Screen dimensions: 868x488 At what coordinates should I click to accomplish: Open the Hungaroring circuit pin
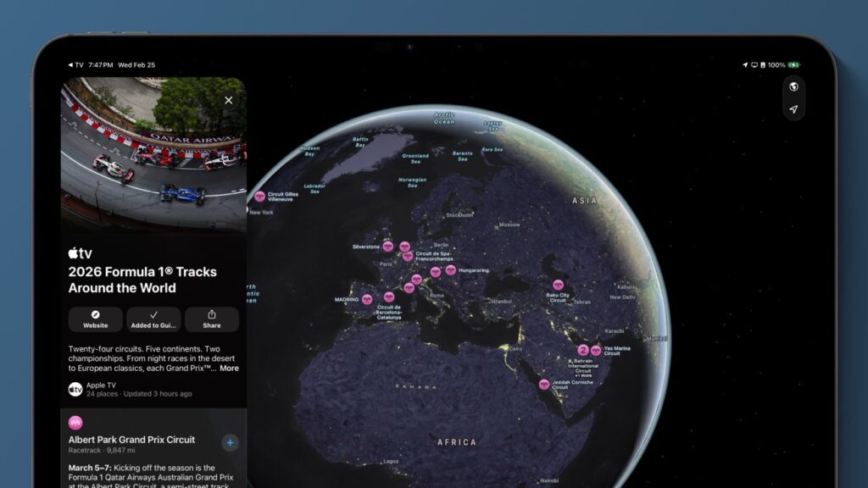pyautogui.click(x=452, y=269)
